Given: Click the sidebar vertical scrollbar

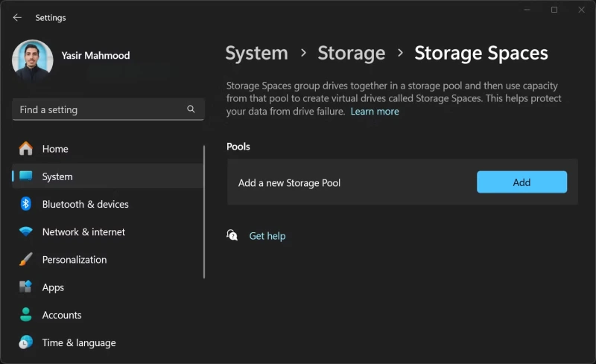Looking at the screenshot, I should (204, 212).
